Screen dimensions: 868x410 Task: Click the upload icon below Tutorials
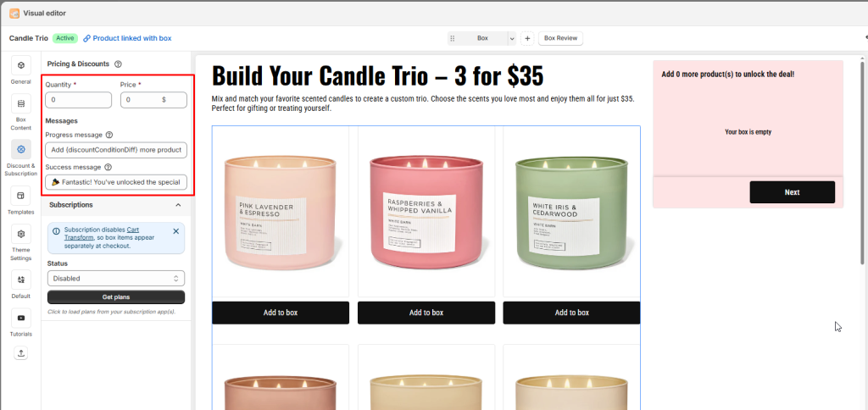[21, 353]
